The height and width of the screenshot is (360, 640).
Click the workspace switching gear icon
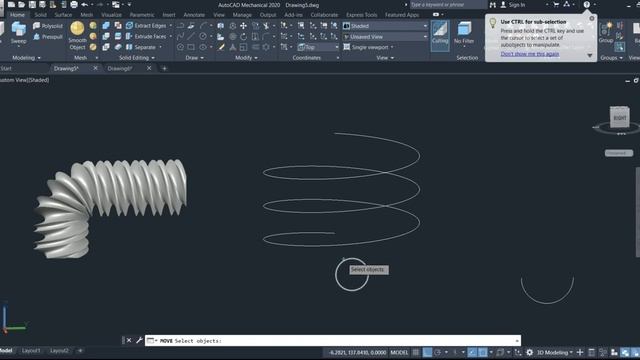pos(529,352)
